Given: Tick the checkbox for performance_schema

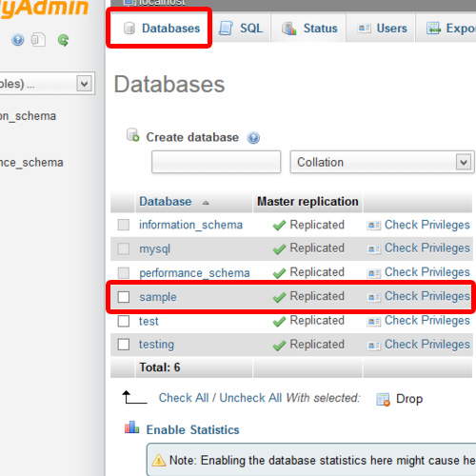Looking at the screenshot, I should pyautogui.click(x=124, y=272).
